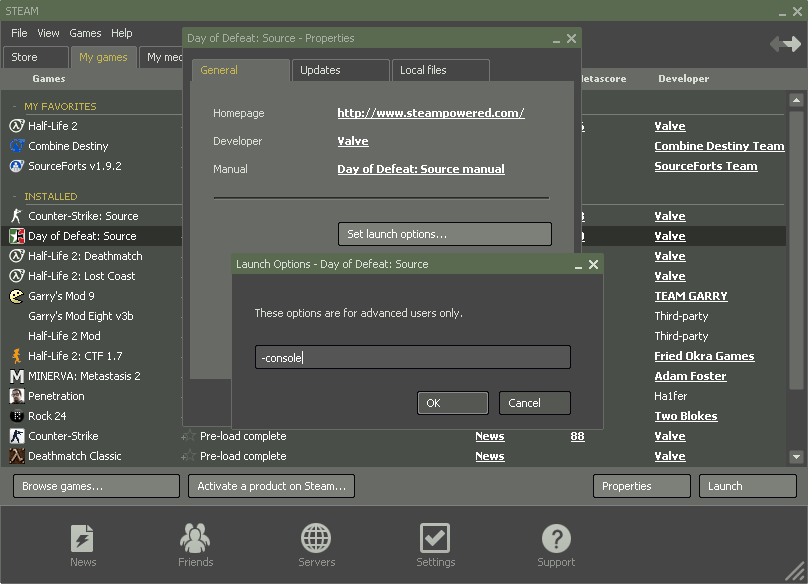Click the launch options text field
This screenshot has height=584, width=808.
(x=412, y=358)
